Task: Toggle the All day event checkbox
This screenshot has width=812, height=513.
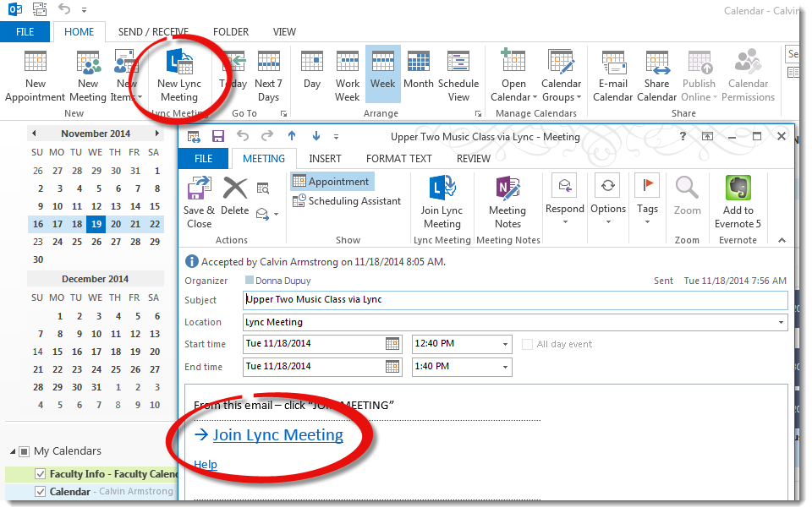Action: pyautogui.click(x=527, y=344)
